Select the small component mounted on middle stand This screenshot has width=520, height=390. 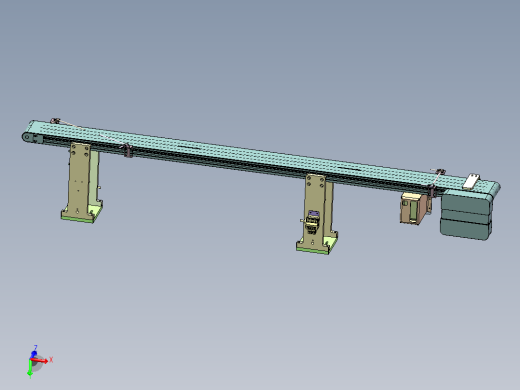(x=313, y=222)
